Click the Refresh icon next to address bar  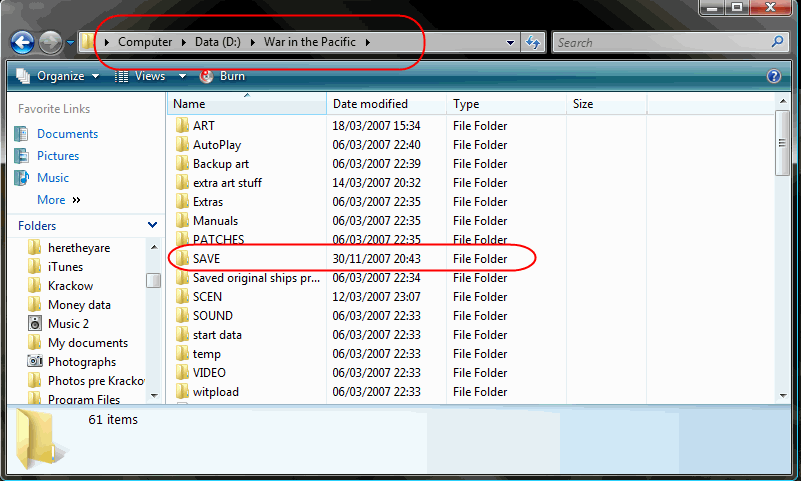(x=533, y=42)
